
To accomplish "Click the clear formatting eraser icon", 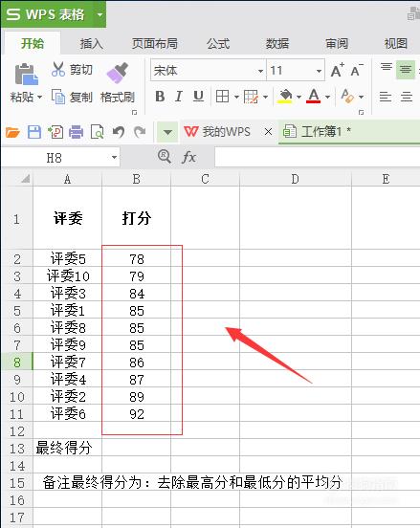I will pyautogui.click(x=347, y=96).
